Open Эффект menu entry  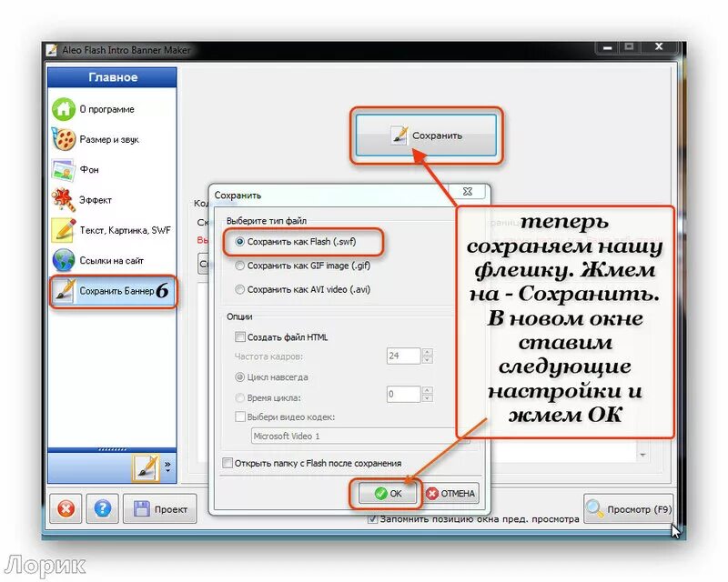pos(96,200)
